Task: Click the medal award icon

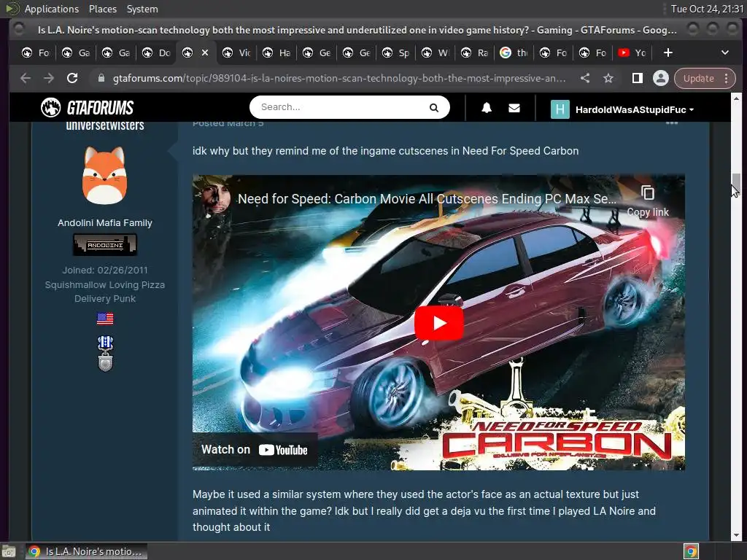Action: 105,354
